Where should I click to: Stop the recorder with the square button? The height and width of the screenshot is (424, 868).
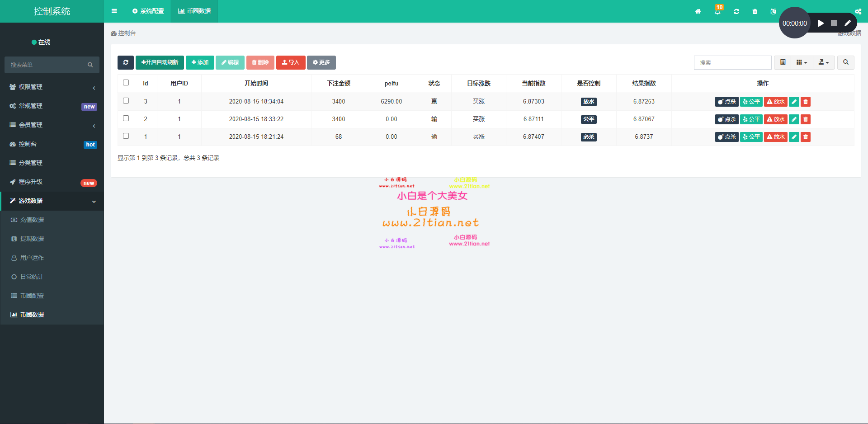834,23
